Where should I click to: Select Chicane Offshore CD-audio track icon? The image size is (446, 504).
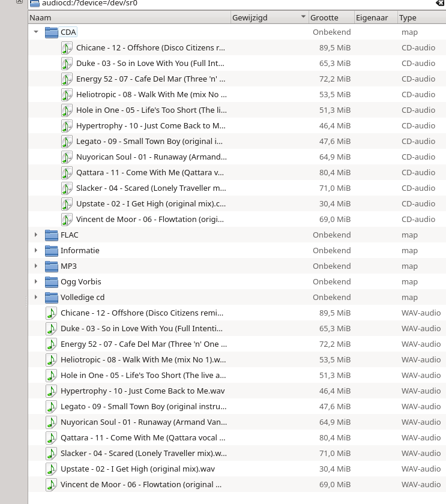click(67, 48)
